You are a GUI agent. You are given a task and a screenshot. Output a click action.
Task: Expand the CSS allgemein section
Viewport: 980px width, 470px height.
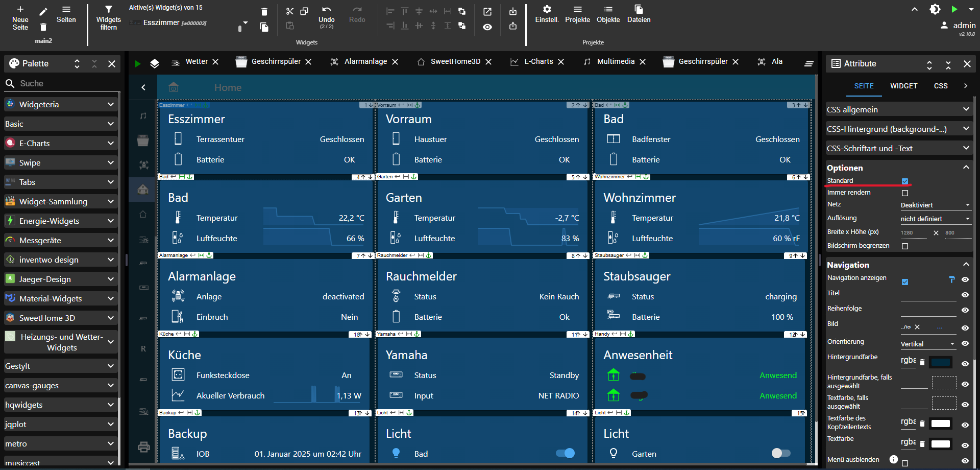(899, 109)
